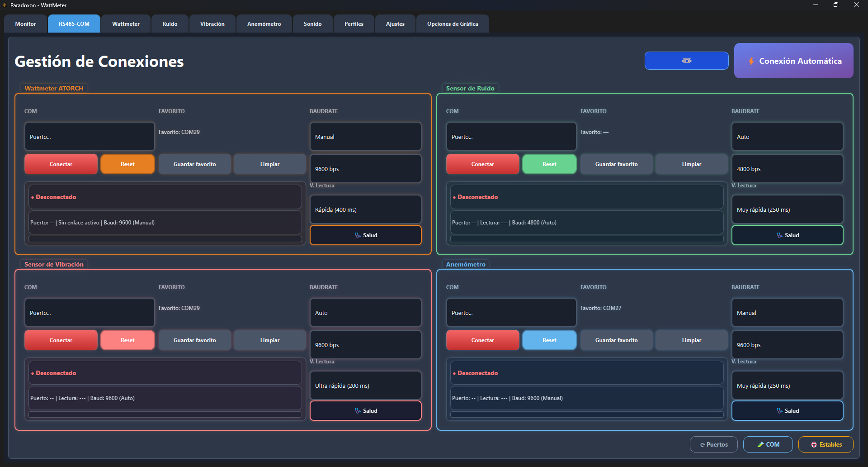Open Wattmeter Rápida (400 ms) reading dropdown

tap(365, 210)
